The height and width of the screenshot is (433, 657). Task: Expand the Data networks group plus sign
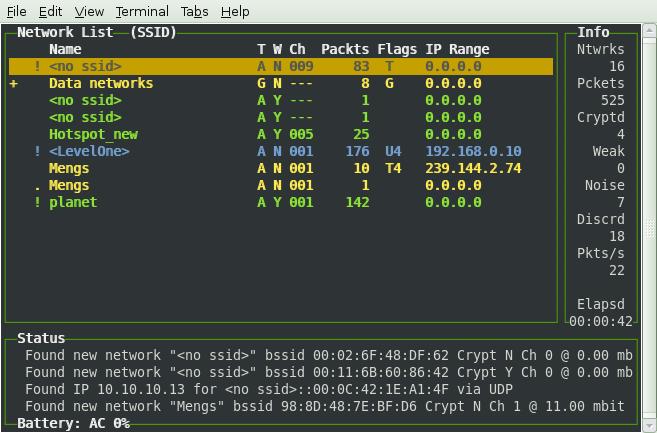coord(14,84)
